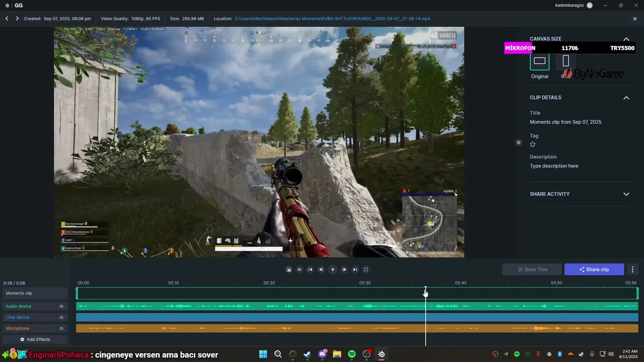This screenshot has height=362, width=644.
Task: Mute the Audio device track
Action: click(x=61, y=306)
